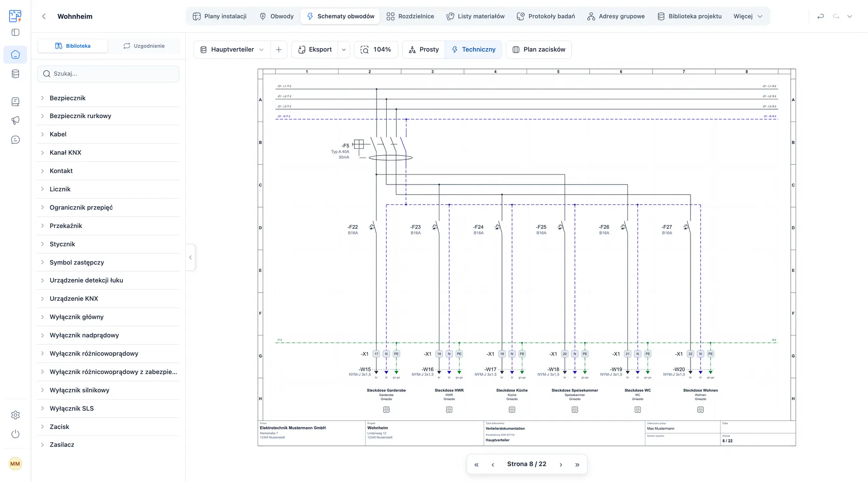
Task: Click the Eksport button
Action: point(315,50)
